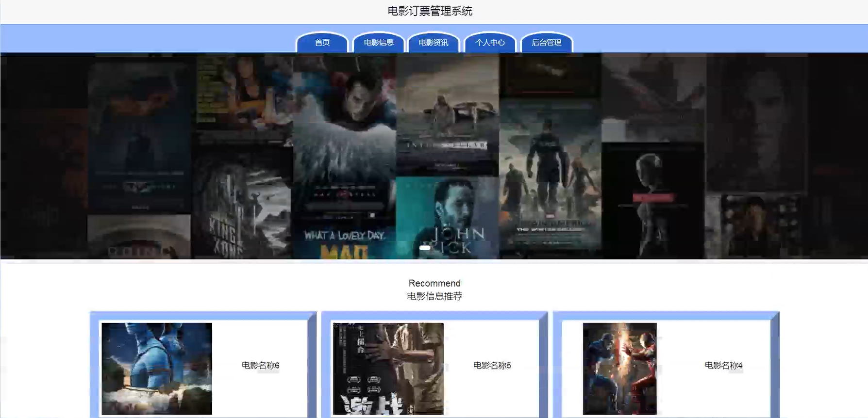Click the carousel indicator dot on the banner
This screenshot has height=418, width=868.
(x=425, y=248)
